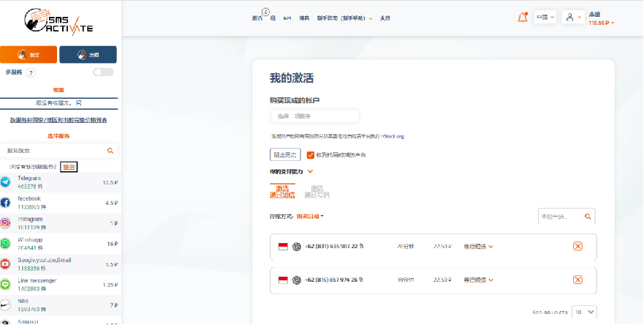The image size is (644, 325).
Task: Open the language selector dropdown
Action: [x=545, y=17]
